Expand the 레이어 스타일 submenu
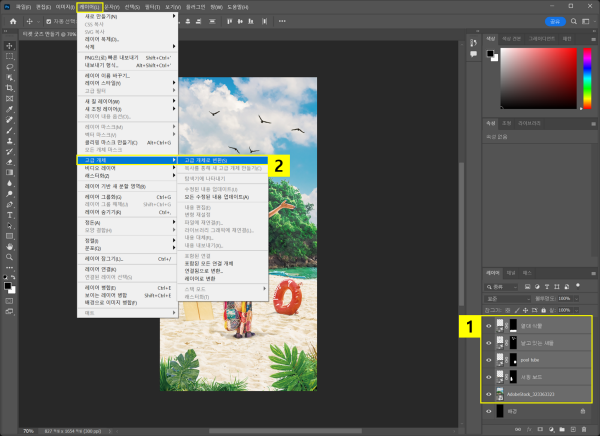 click(x=127, y=83)
